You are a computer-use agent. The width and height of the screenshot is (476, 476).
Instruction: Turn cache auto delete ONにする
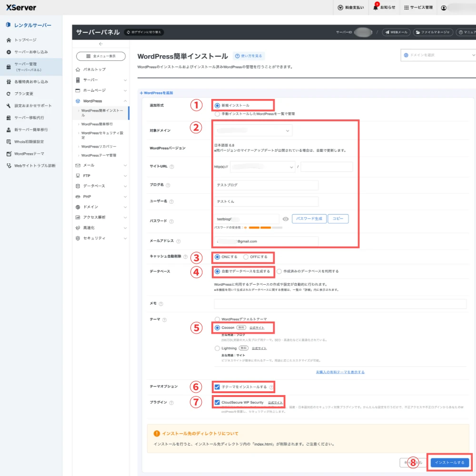pyautogui.click(x=217, y=257)
